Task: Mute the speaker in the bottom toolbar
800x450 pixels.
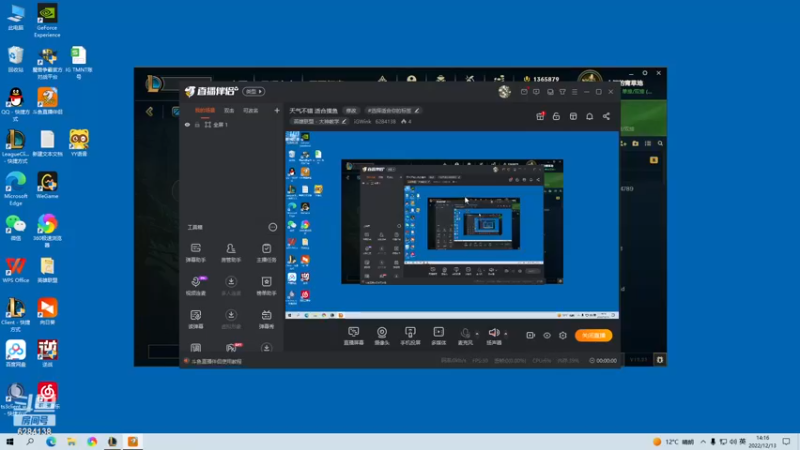Action: tap(493, 336)
